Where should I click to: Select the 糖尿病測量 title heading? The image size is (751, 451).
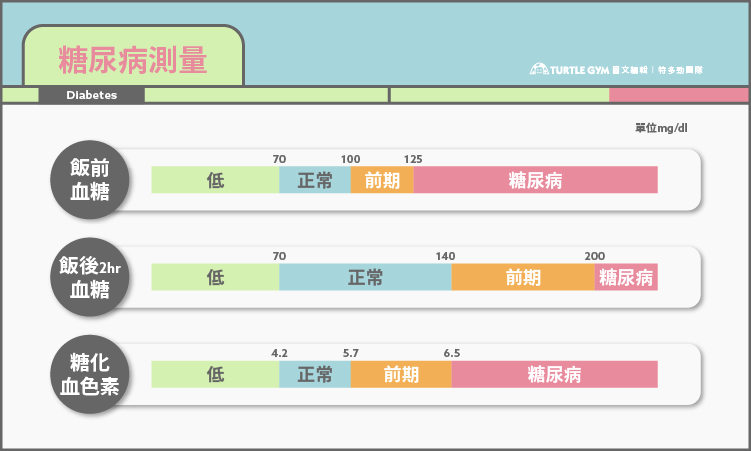pos(133,58)
